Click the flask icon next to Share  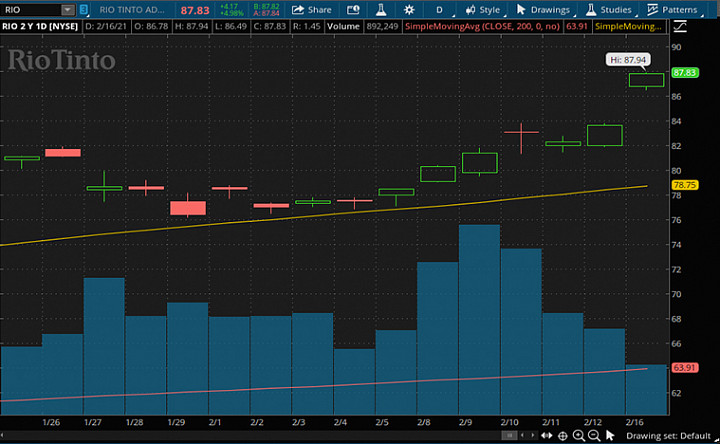pyautogui.click(x=381, y=10)
